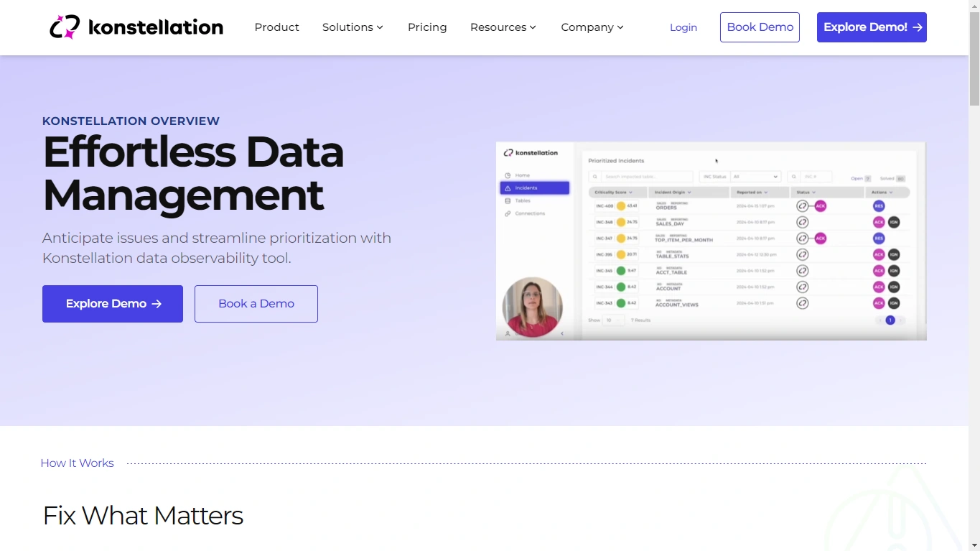
Task: Click the vertical scrollbar thumb
Action: click(x=974, y=59)
